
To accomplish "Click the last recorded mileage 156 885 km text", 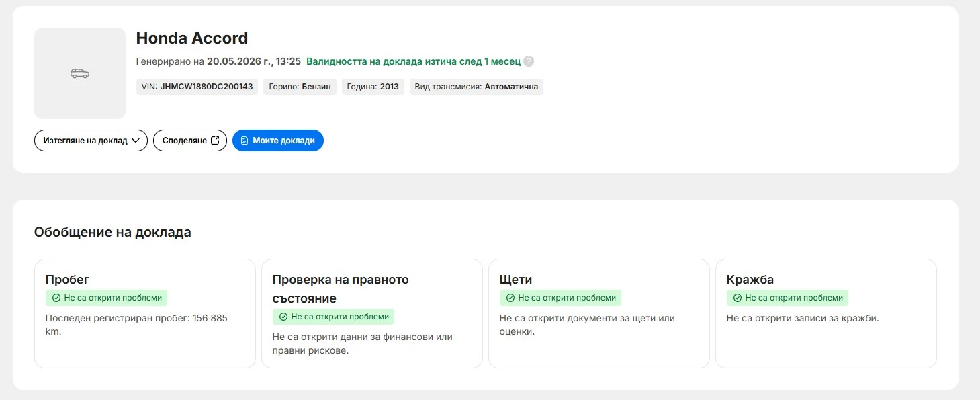I will pyautogui.click(x=136, y=325).
